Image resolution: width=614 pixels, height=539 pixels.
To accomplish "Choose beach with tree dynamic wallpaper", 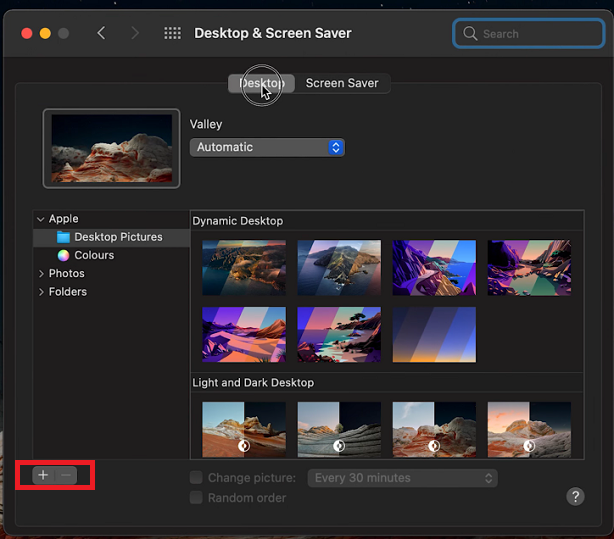I will click(339, 335).
